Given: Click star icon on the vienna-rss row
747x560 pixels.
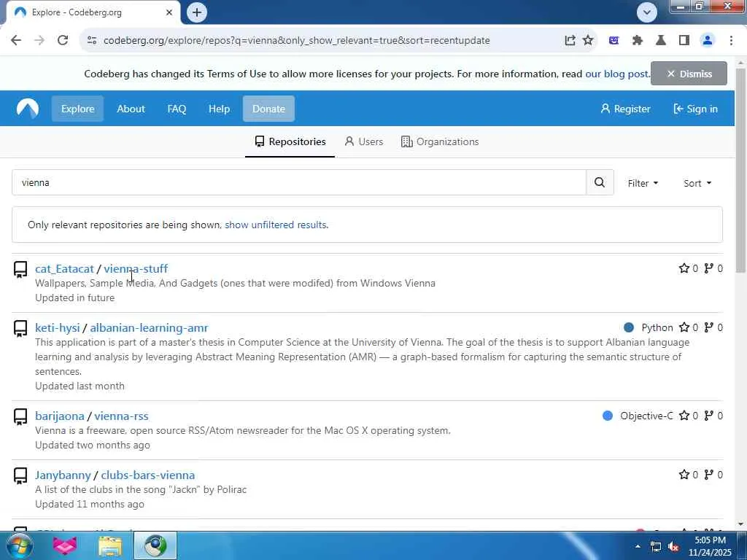Looking at the screenshot, I should [684, 416].
